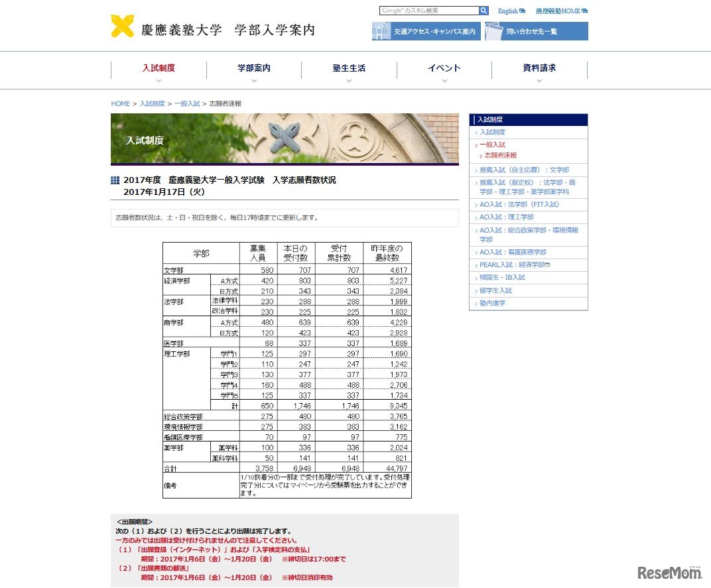
Task: Go to HOME in breadcrumb
Action: click(121, 104)
